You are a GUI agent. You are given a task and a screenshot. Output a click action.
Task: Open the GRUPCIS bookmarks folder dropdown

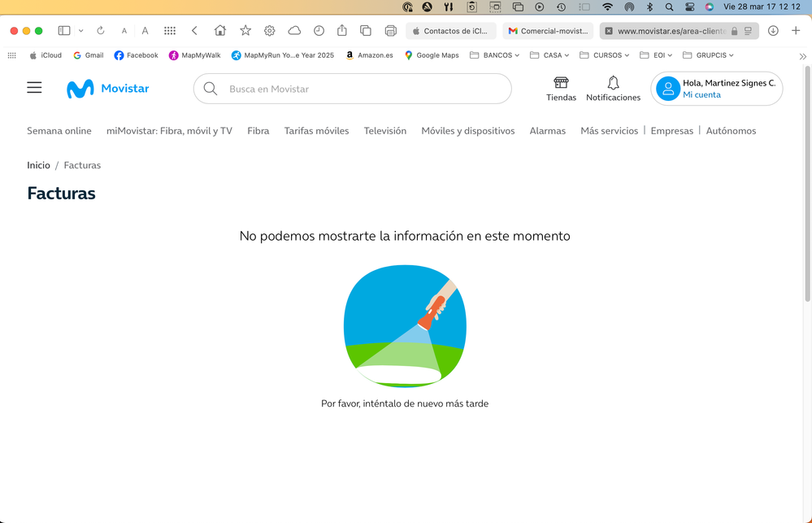[x=708, y=55]
